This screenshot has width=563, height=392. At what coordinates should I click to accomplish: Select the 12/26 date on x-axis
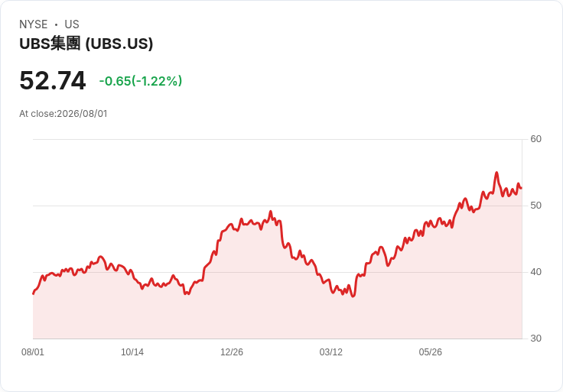tap(232, 352)
